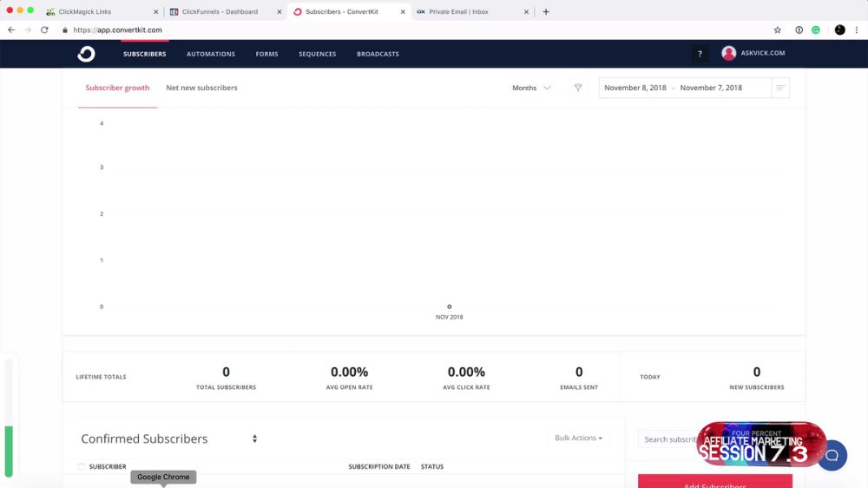Expand the Months interval dropdown
868x488 pixels.
pos(531,88)
